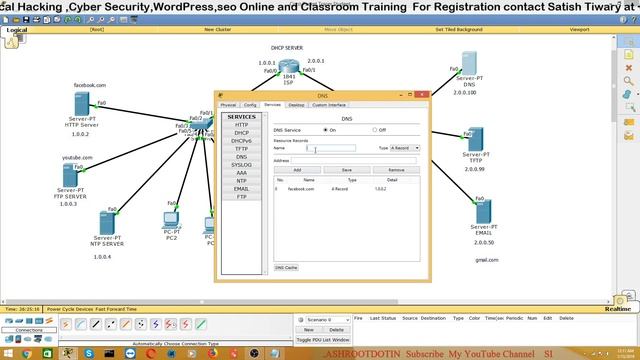
Task: Select the Resize Shape tool
Action: pos(630,107)
